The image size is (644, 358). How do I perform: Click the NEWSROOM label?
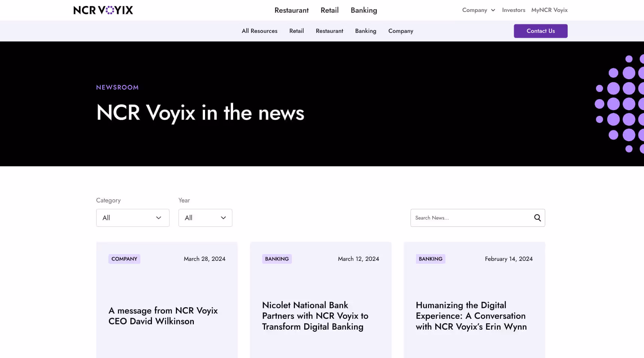pos(117,87)
